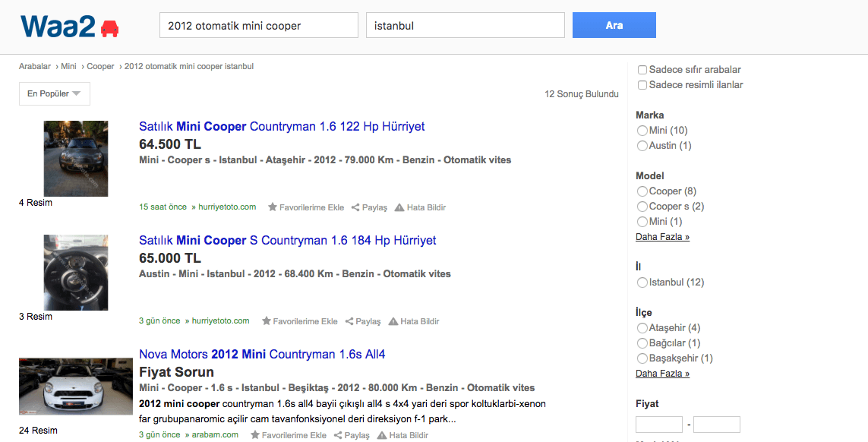Enable Sadece sıfır arabalar checkbox

tap(642, 70)
